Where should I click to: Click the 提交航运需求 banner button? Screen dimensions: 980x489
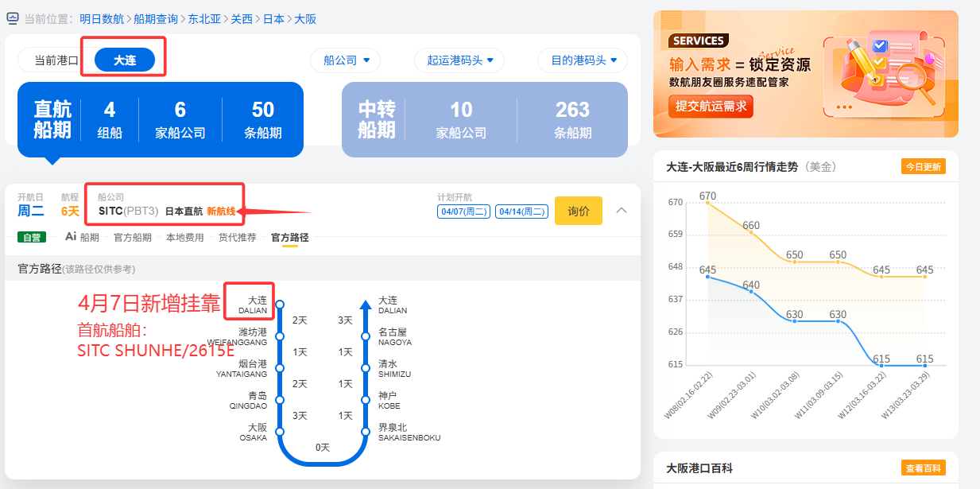point(711,106)
